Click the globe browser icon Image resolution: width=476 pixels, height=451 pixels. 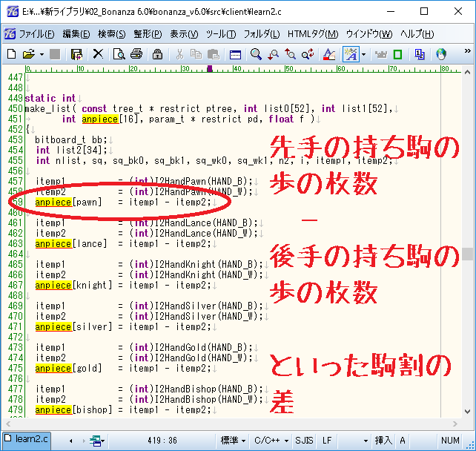click(441, 54)
